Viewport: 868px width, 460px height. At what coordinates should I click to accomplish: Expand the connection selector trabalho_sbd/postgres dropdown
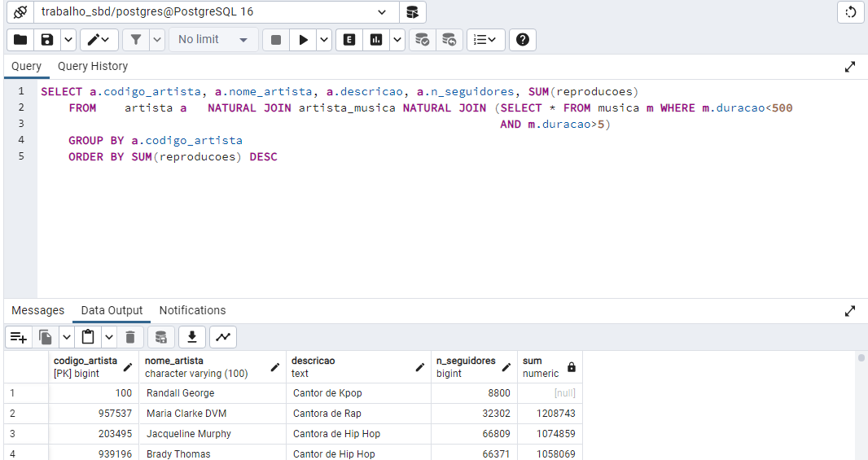tap(382, 12)
